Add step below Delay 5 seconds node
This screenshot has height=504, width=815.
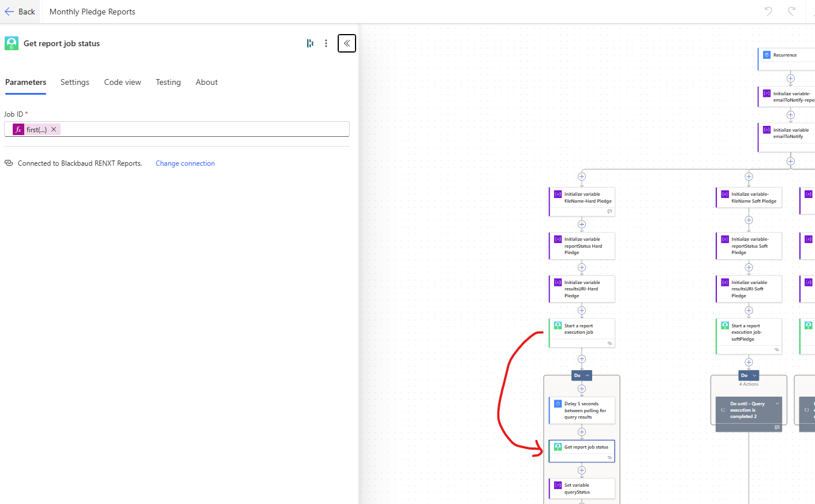582,432
